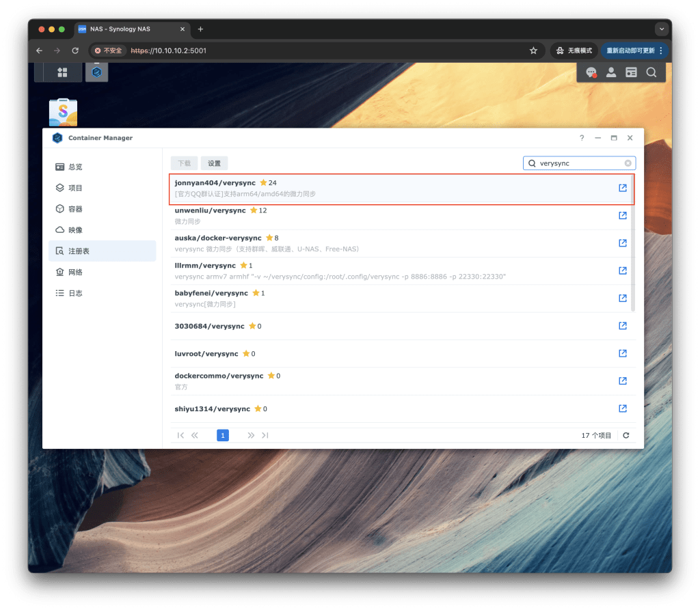Open 映像 images in sidebar
This screenshot has height=610, width=700.
103,230
